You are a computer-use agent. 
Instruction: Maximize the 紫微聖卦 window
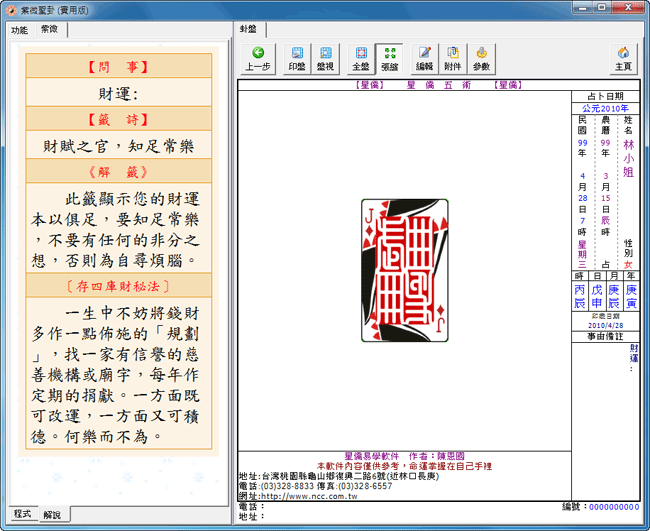coord(602,7)
